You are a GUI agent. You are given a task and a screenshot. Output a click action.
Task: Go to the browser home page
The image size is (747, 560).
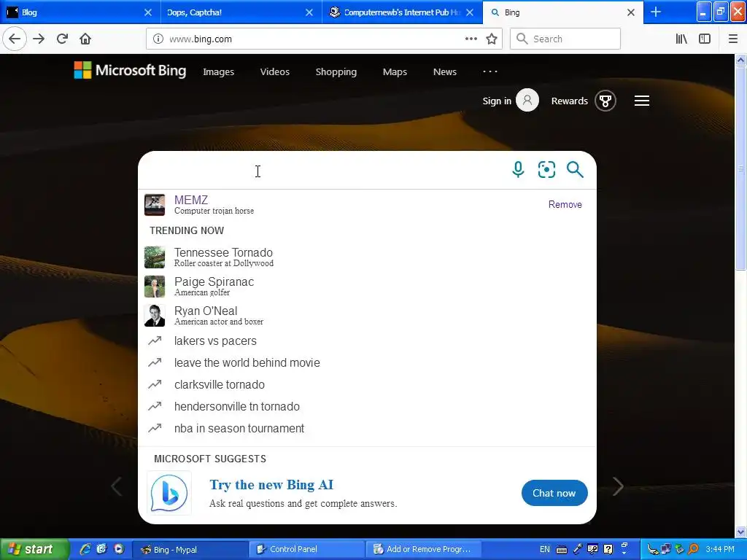(85, 39)
